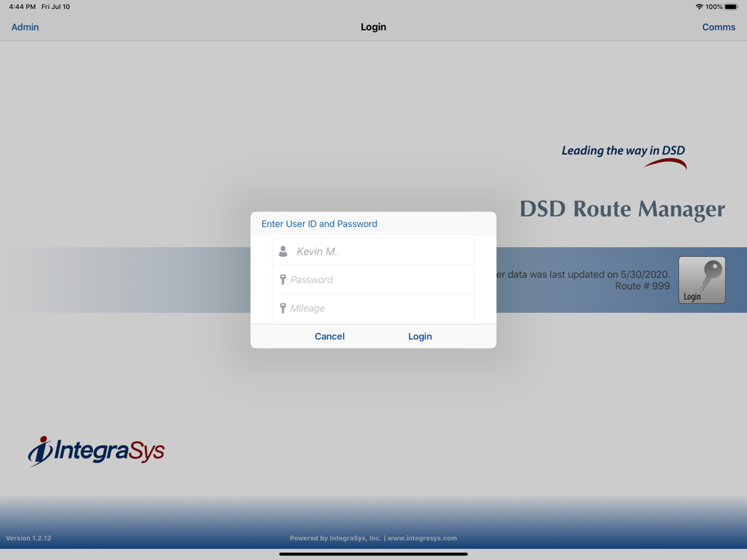The image size is (747, 560).
Task: Tap the 4:44 PM clock
Action: point(22,7)
